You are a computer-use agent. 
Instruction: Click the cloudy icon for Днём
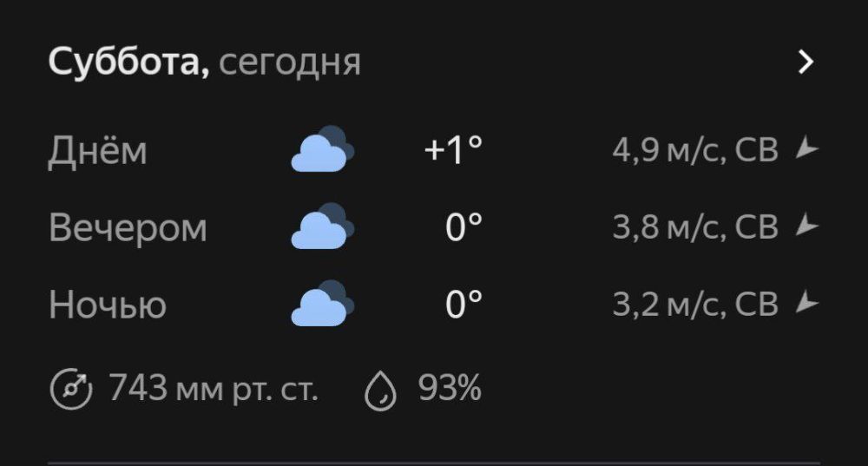322,149
